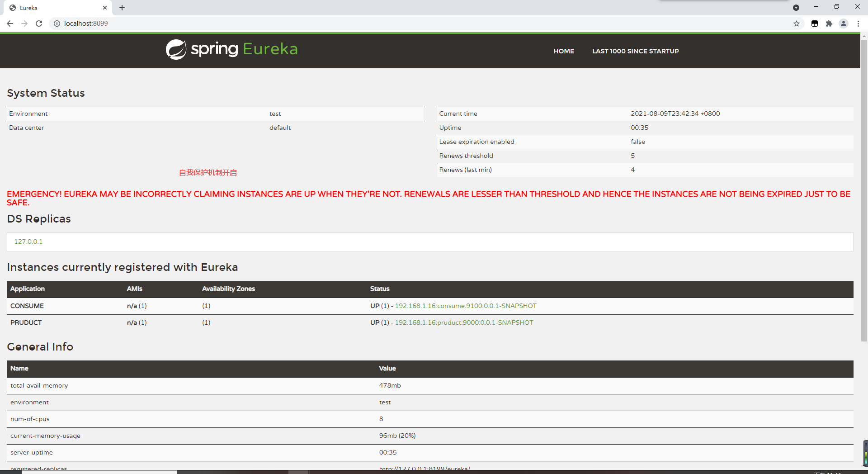Open the browser profile avatar
Viewport: 868px width, 474px height.
point(844,24)
